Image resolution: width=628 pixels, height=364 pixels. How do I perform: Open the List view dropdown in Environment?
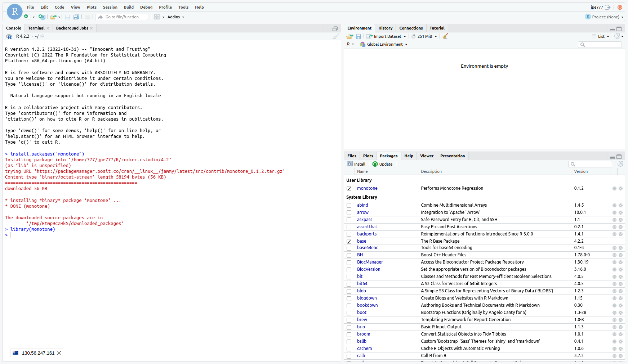click(601, 36)
